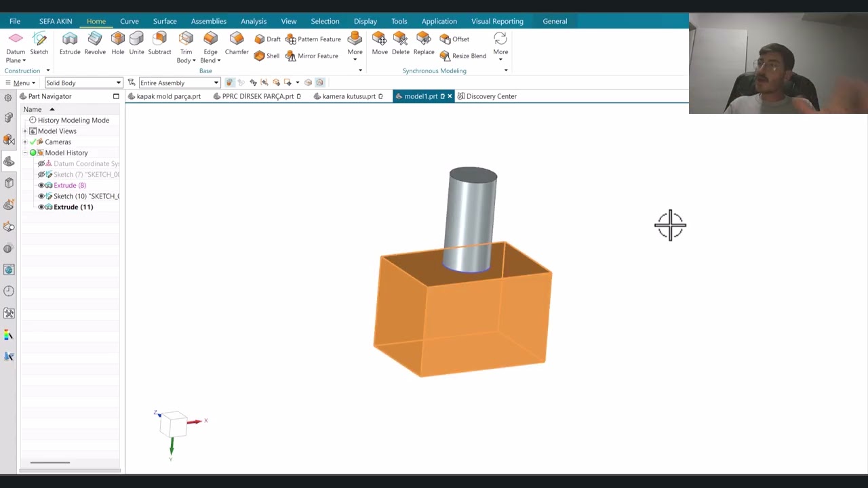
Task: Open the PPRC DİRSEK PARÇA.prt tab
Action: pos(257,96)
